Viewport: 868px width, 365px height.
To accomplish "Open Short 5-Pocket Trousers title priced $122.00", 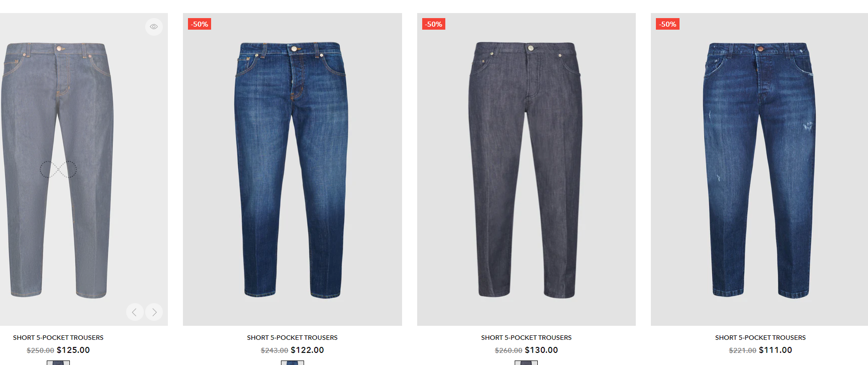I will click(x=292, y=338).
